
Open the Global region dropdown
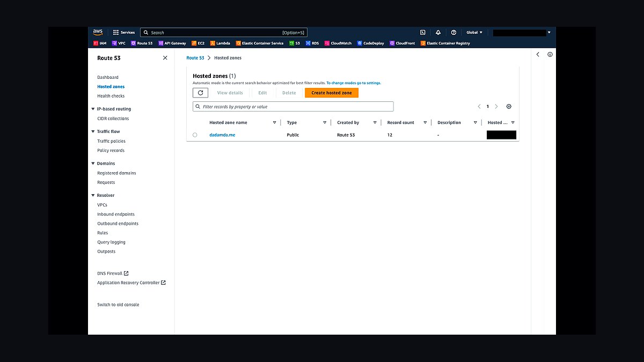474,32
